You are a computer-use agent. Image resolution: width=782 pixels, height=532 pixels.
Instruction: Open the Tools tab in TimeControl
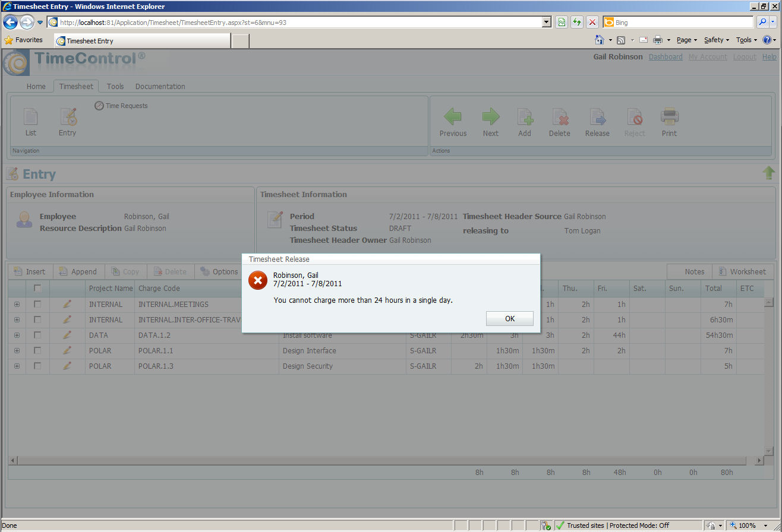tap(115, 86)
